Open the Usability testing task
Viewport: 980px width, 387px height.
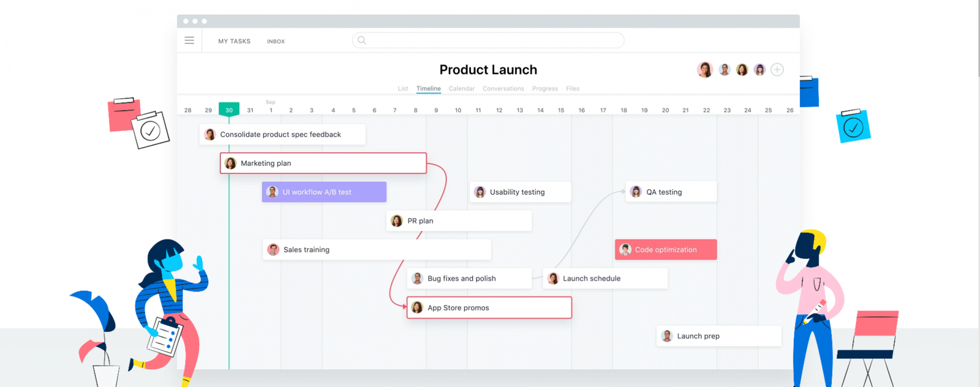(x=521, y=192)
